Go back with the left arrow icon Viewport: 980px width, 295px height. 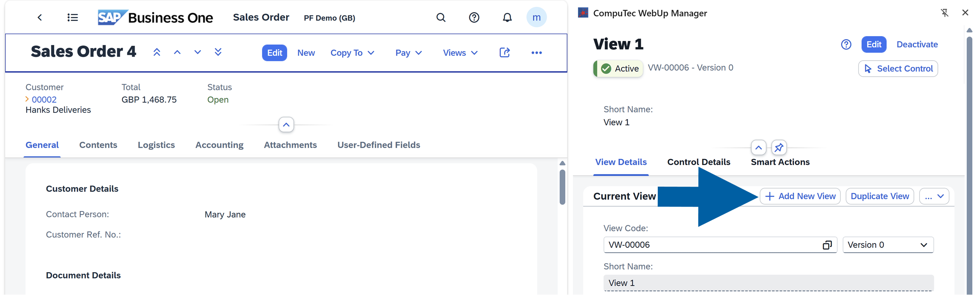pos(39,17)
